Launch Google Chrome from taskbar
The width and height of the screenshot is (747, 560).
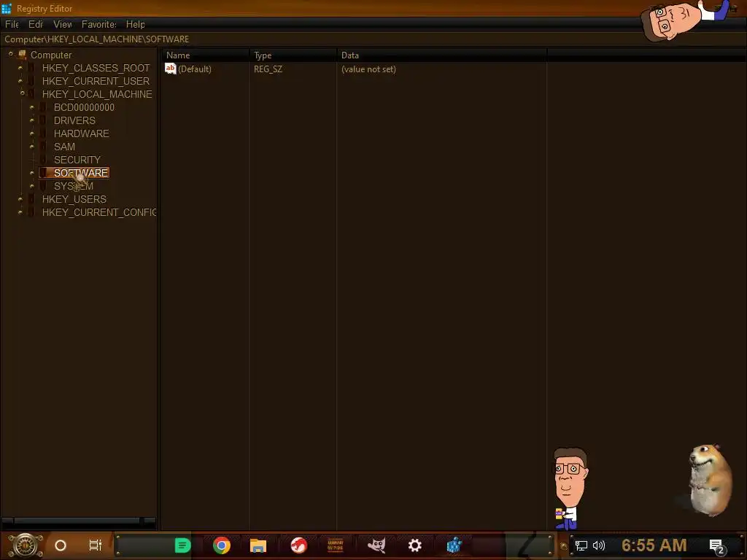click(x=222, y=545)
